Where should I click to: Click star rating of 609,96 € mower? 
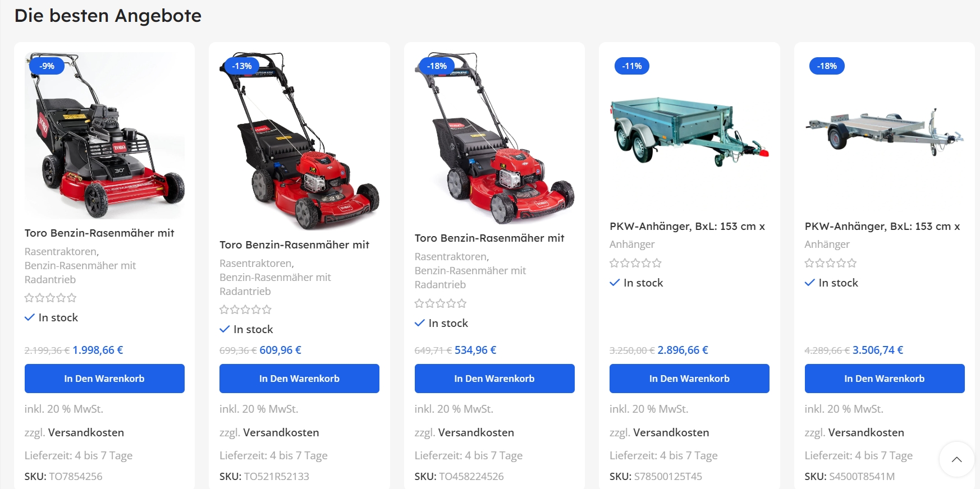[245, 310]
